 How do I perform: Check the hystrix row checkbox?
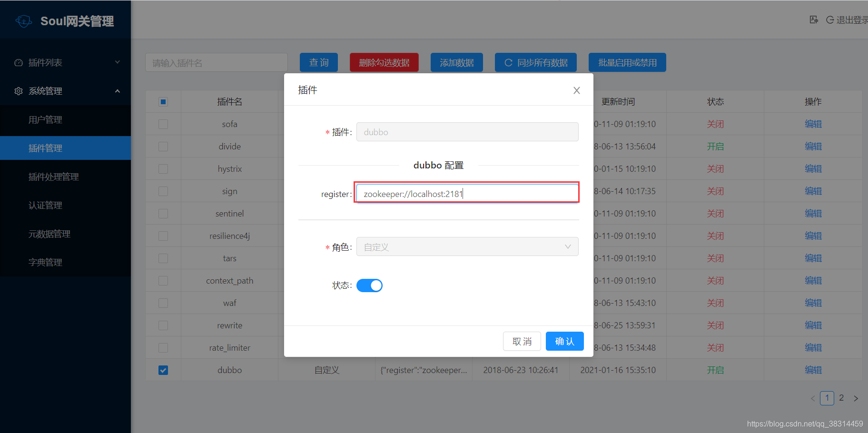pos(163,169)
